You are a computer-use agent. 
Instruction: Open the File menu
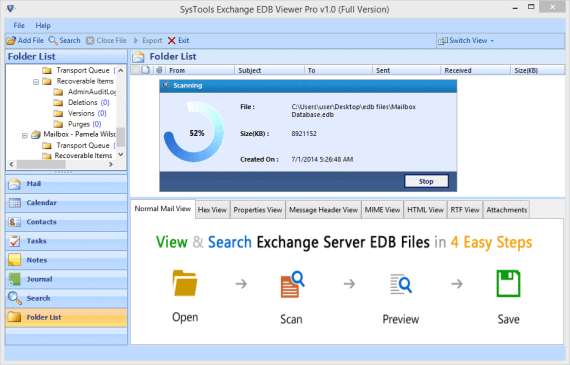click(x=19, y=25)
